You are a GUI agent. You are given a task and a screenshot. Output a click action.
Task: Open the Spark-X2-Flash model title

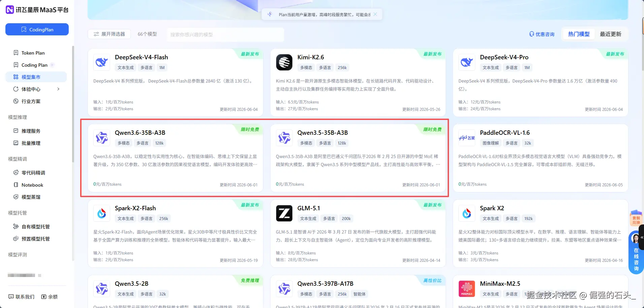135,208
